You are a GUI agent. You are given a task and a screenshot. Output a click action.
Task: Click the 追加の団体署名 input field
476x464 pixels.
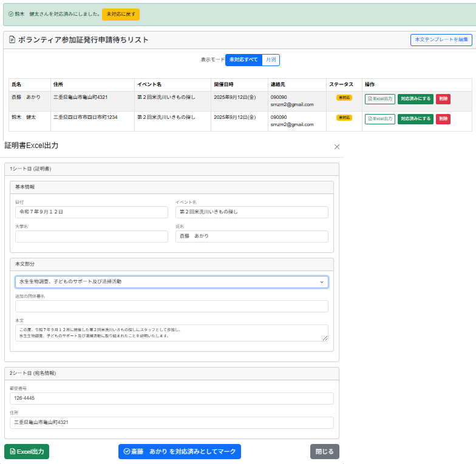tap(172, 306)
